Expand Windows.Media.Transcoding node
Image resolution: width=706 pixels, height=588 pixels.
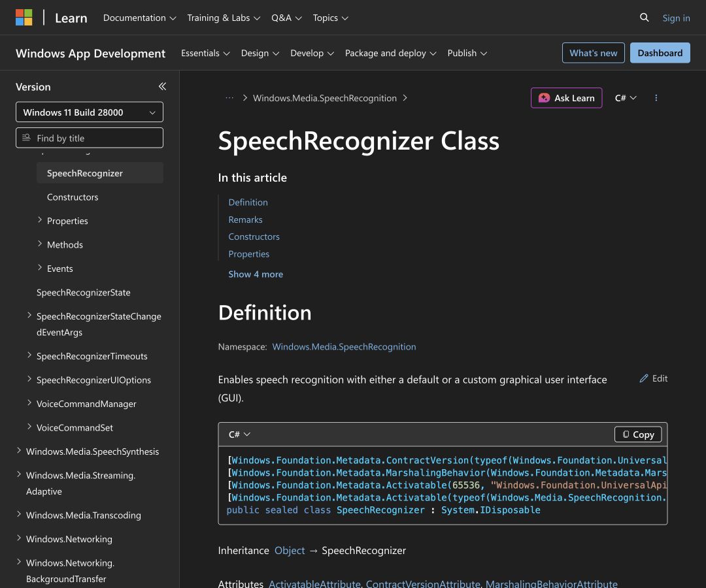pyautogui.click(x=19, y=514)
